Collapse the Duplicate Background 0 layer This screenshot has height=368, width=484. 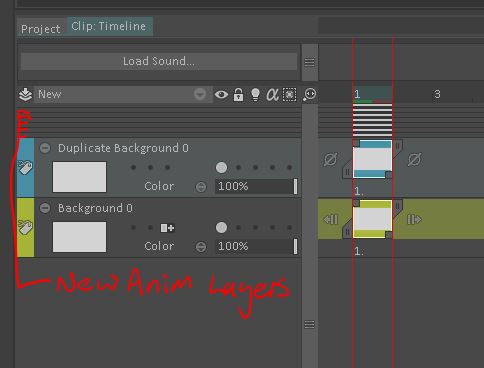(45, 148)
